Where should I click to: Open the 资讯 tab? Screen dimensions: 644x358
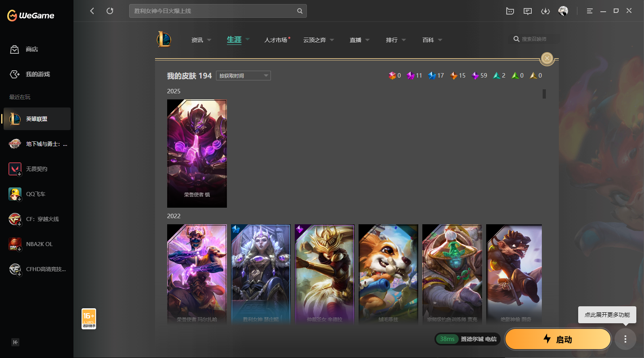coord(197,40)
